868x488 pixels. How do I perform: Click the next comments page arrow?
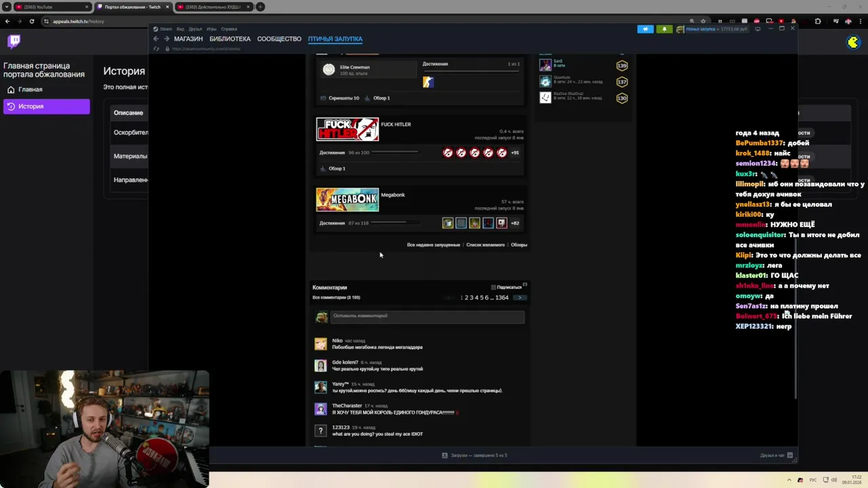tap(519, 298)
